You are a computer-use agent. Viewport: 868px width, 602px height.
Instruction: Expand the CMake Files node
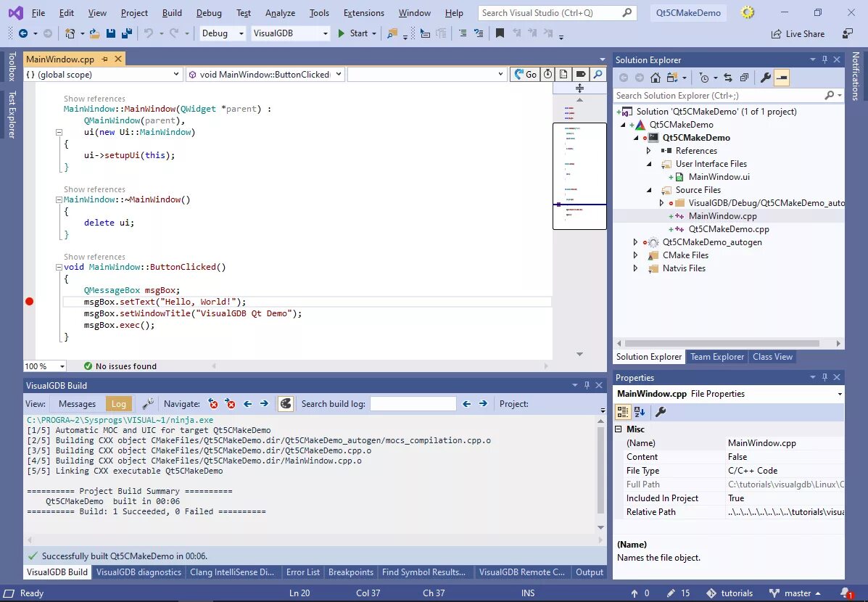coord(635,255)
